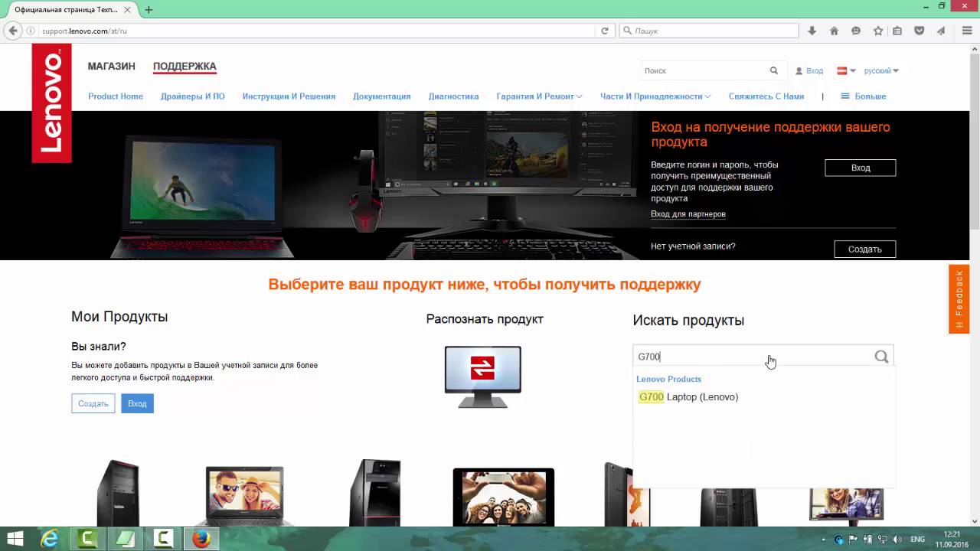Image resolution: width=980 pixels, height=551 pixels.
Task: Open Драйверы И ПО
Action: (193, 96)
